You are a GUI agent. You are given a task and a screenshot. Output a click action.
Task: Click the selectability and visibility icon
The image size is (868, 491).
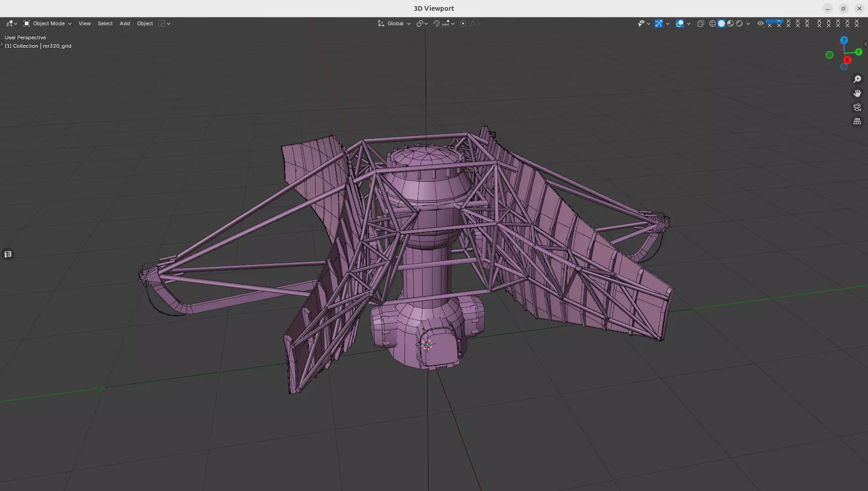tap(641, 23)
